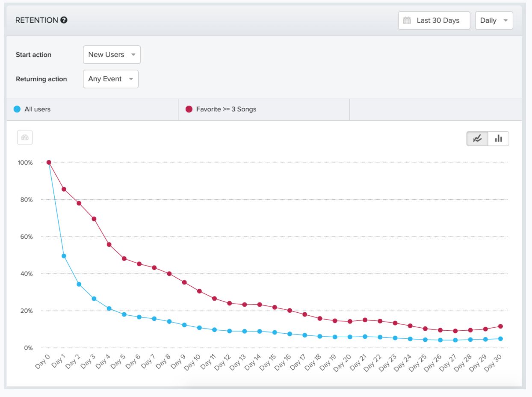Open the Last 30 Days date picker
This screenshot has width=532, height=397.
[434, 21]
